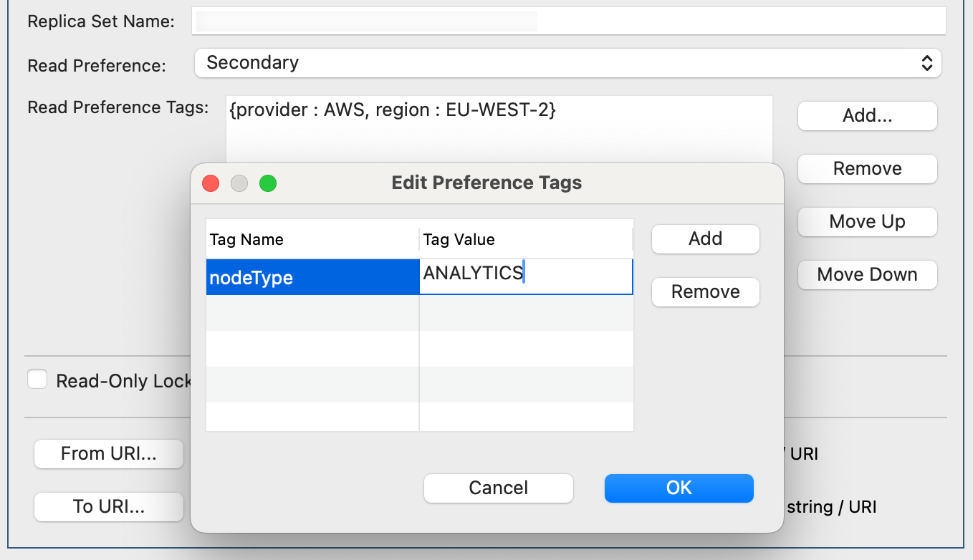Screen dimensions: 973x560
Task: Enable the Read-Only Lock checkbox
Action: click(37, 379)
